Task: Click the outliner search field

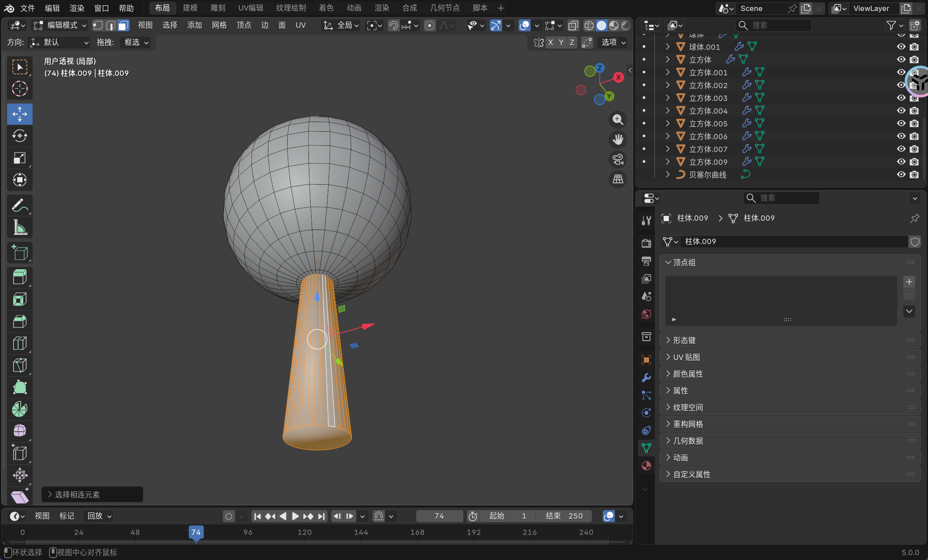Action: [x=774, y=25]
